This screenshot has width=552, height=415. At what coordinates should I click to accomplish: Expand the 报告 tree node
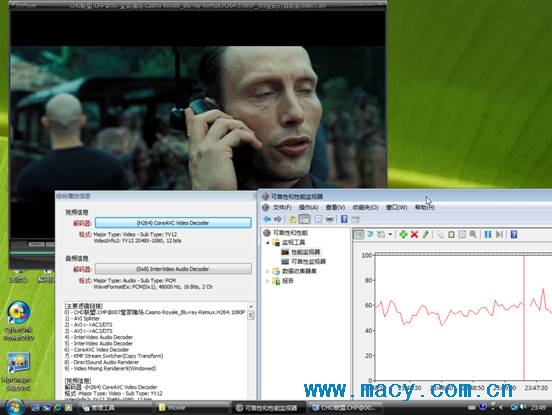(x=268, y=281)
